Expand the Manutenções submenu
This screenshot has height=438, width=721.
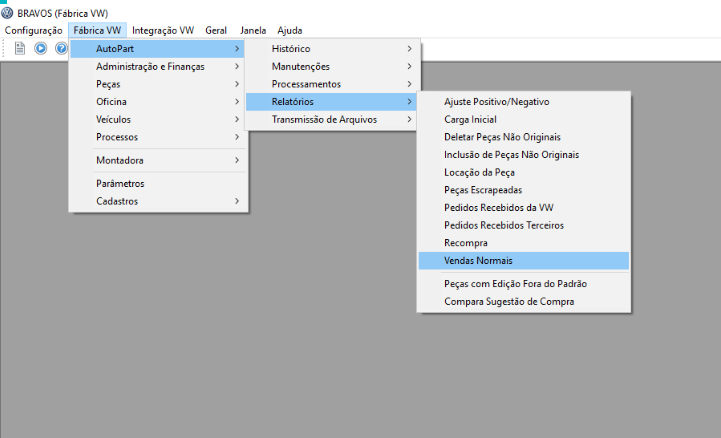332,67
